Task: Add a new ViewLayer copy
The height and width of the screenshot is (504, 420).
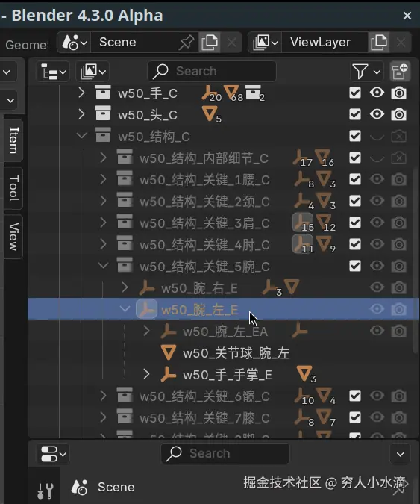Action: coord(378,42)
